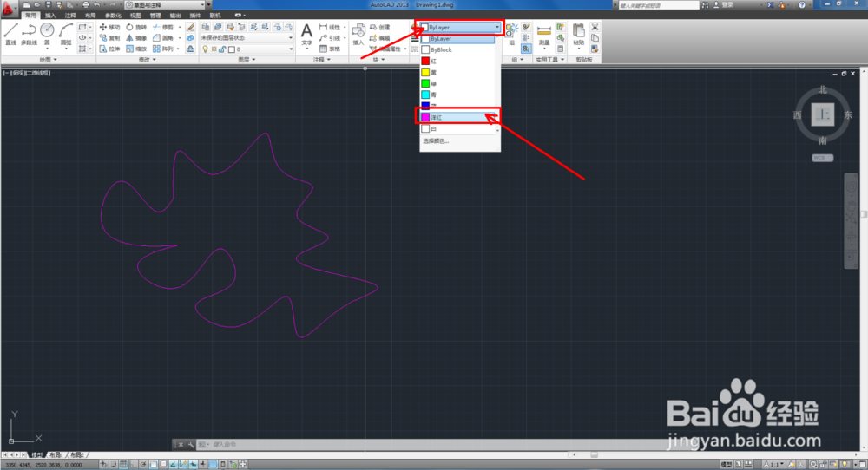Image resolution: width=868 pixels, height=470 pixels.
Task: Choose the Copy (复制) command
Action: 109,37
